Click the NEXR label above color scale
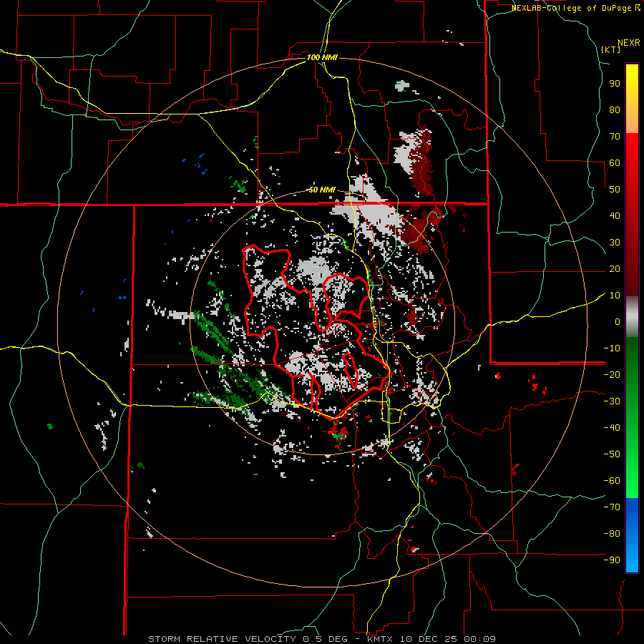 [629, 43]
